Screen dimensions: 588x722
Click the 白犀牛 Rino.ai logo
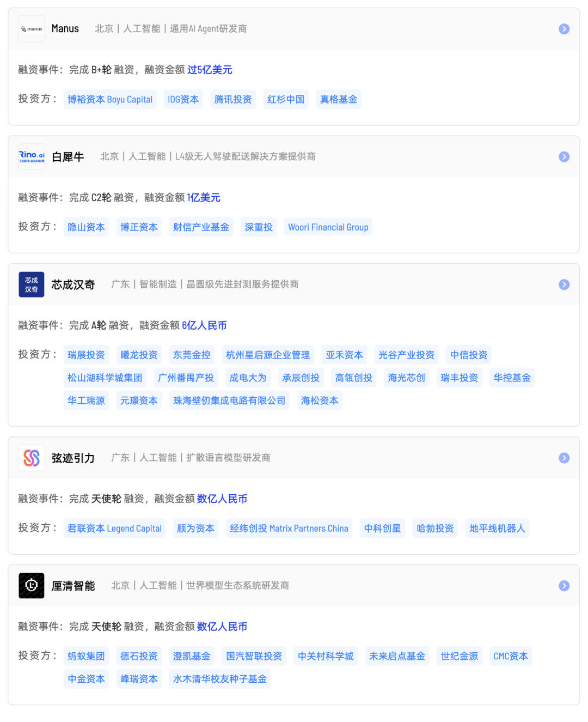32,157
